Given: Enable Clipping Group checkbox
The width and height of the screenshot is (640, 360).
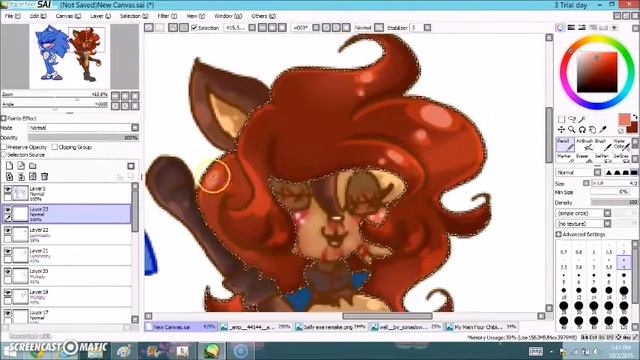Looking at the screenshot, I should (x=55, y=147).
